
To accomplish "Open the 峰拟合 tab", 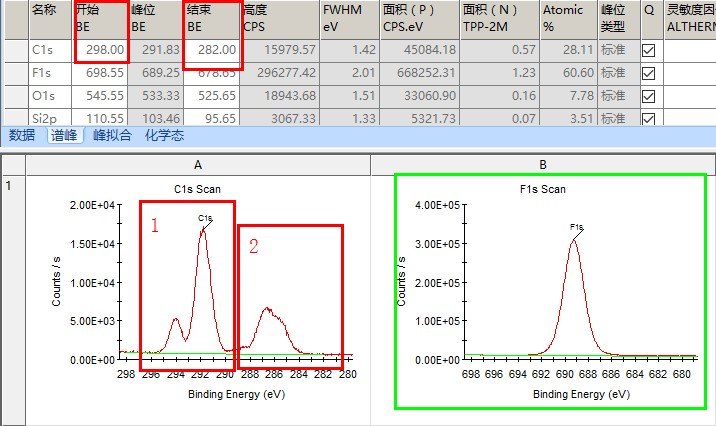I will [x=112, y=135].
